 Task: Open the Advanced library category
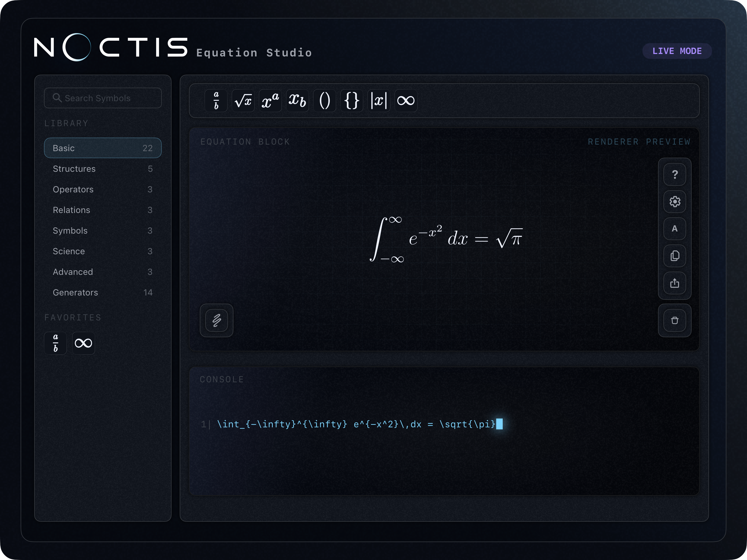(103, 271)
